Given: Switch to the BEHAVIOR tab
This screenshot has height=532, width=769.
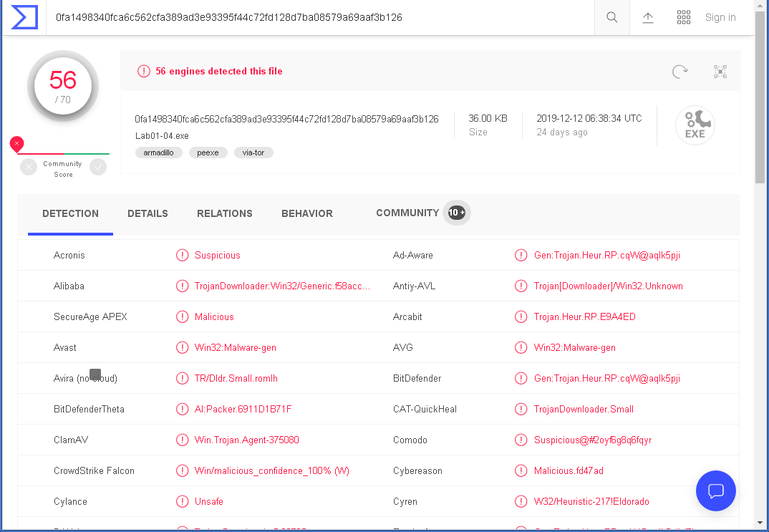Looking at the screenshot, I should coord(307,214).
